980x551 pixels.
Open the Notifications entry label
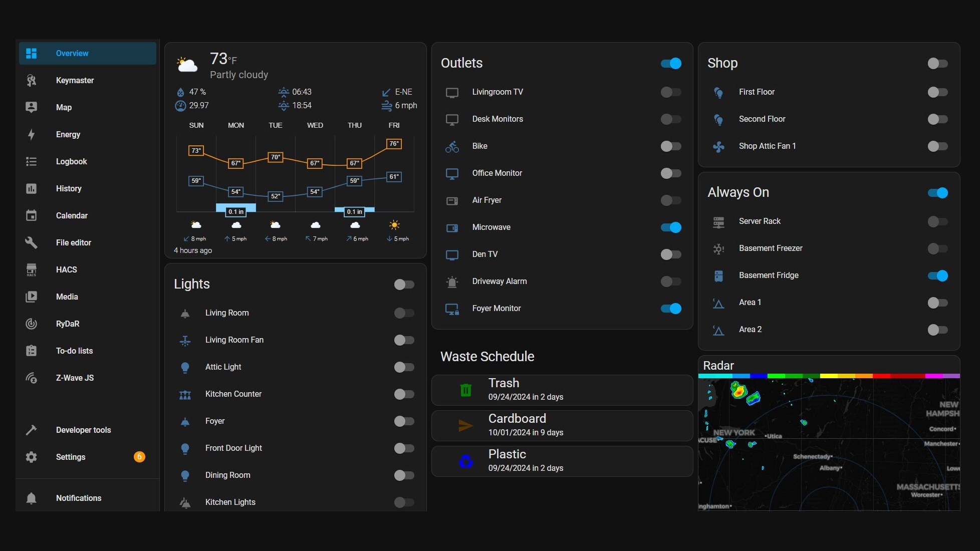(79, 498)
